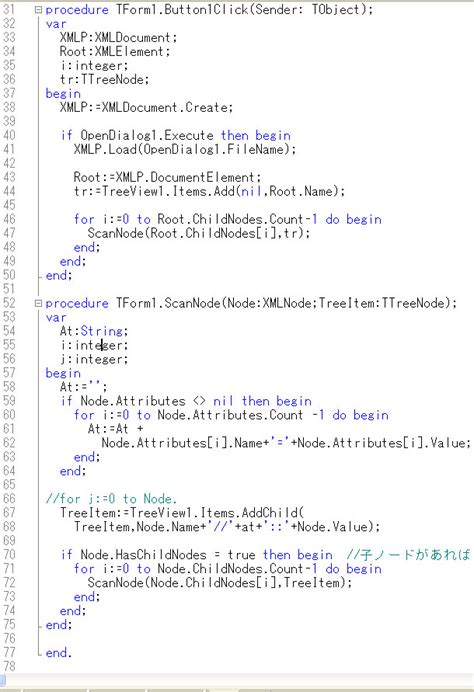Click the 'tr:TTreeNode;' variable declaration
The width and height of the screenshot is (474, 692).
(x=105, y=79)
